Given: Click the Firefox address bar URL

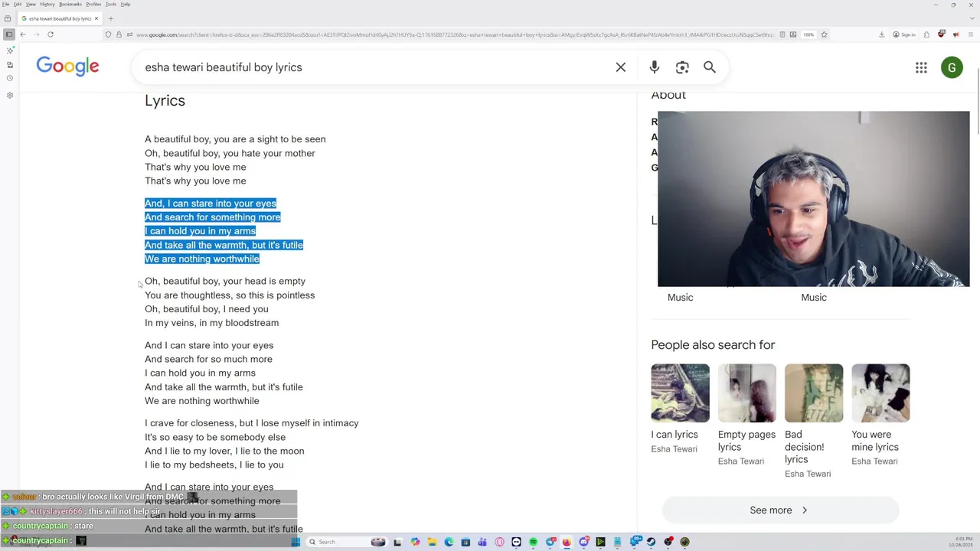Looking at the screenshot, I should (x=456, y=34).
